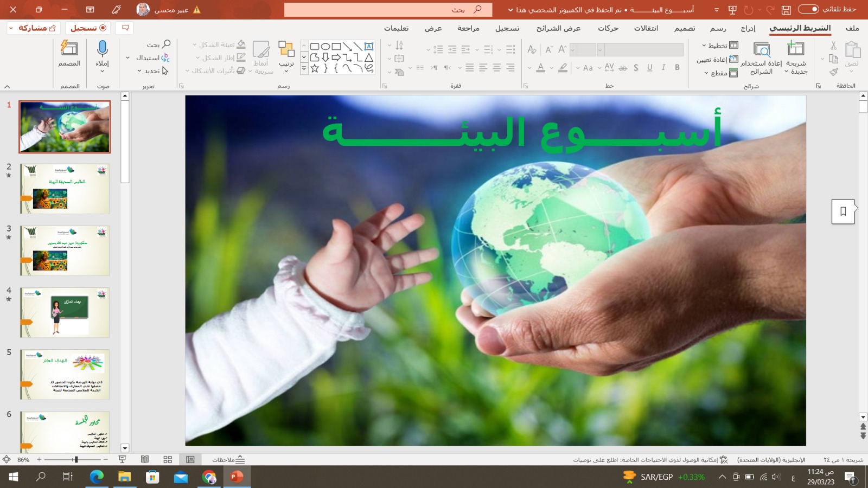
Task: Click the Copy icon in clipboard group
Action: tap(833, 59)
